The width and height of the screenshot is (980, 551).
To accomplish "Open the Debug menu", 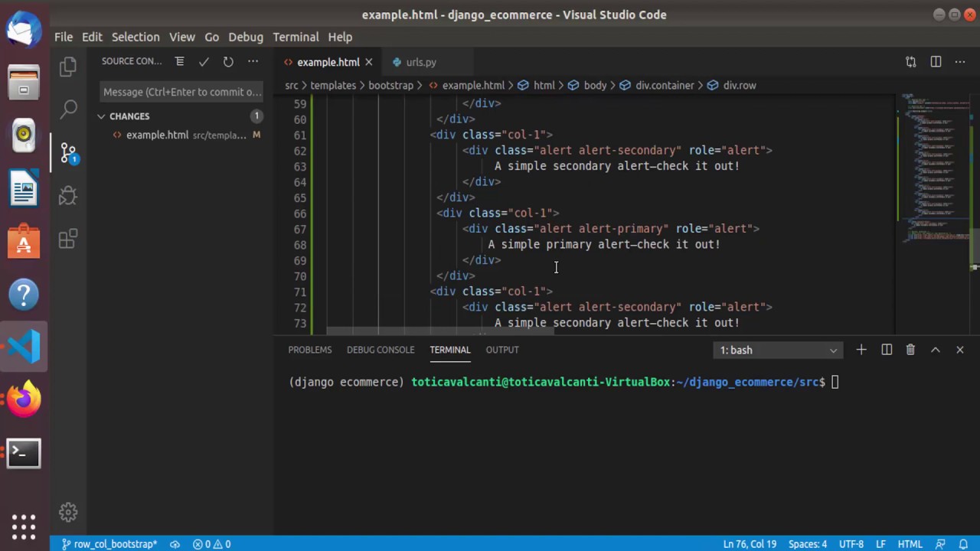I will (246, 37).
